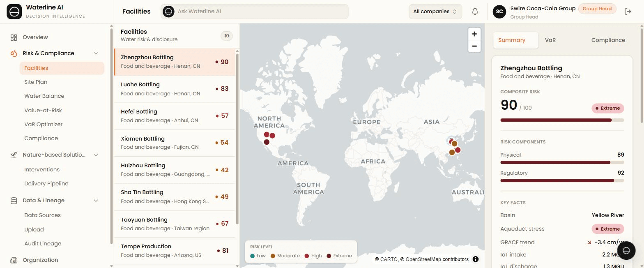Open the All companies dropdown
Screen dimensions: 644x268
point(435,12)
